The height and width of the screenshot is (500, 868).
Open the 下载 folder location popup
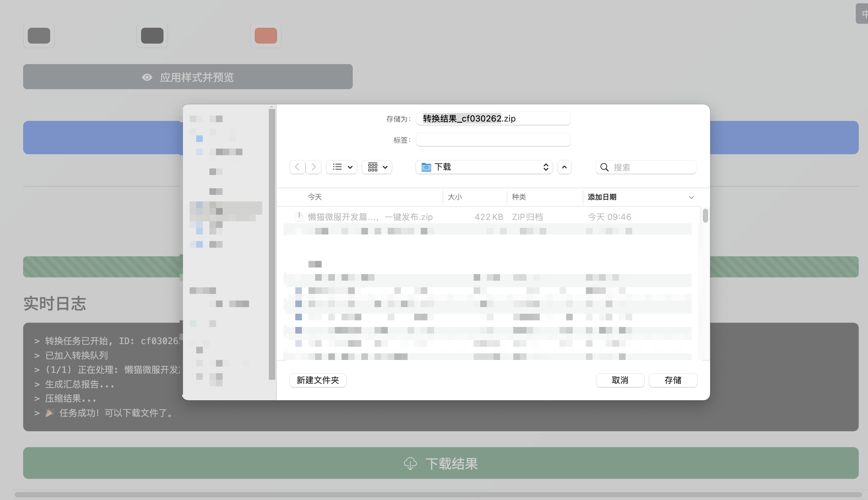click(484, 167)
